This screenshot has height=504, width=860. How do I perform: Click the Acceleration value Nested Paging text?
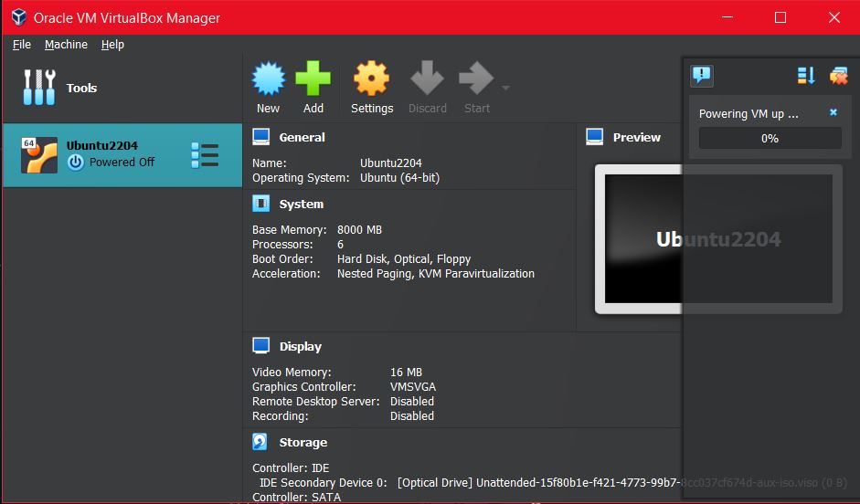436,274
